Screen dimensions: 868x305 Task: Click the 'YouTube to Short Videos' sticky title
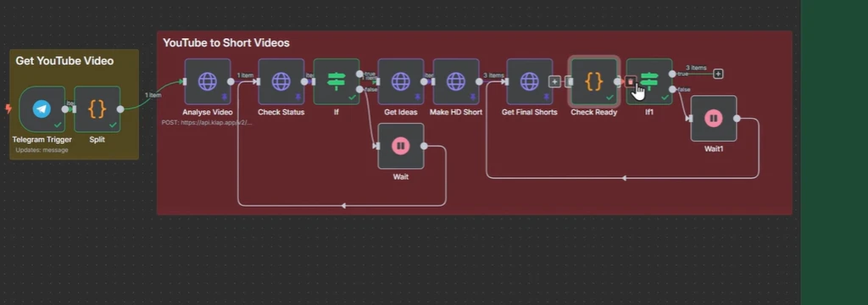[x=225, y=42]
